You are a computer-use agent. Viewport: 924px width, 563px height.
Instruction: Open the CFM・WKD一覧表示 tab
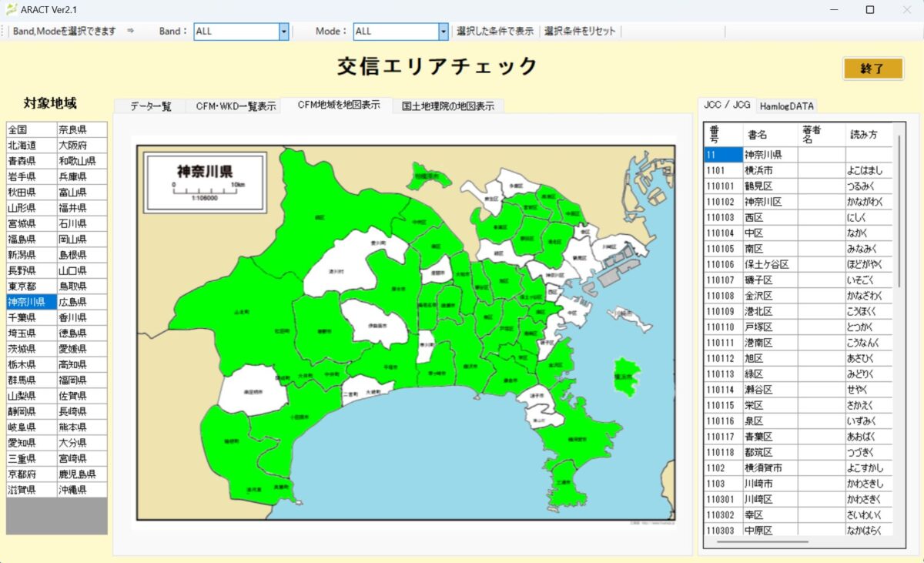(x=236, y=106)
